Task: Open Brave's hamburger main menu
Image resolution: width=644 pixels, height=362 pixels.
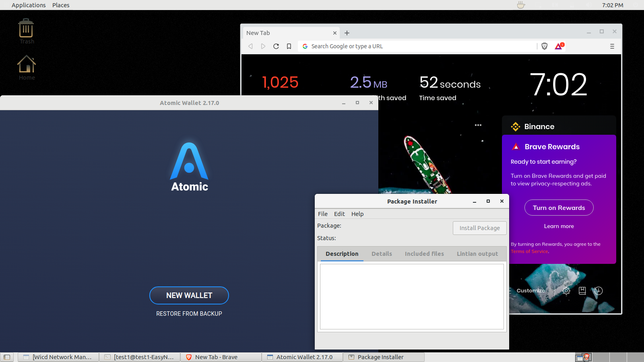Action: 612,46
